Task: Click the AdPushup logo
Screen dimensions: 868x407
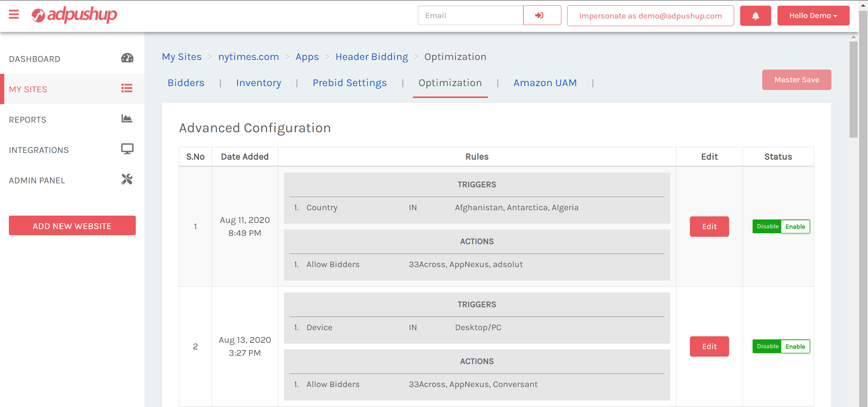Action: (x=74, y=15)
